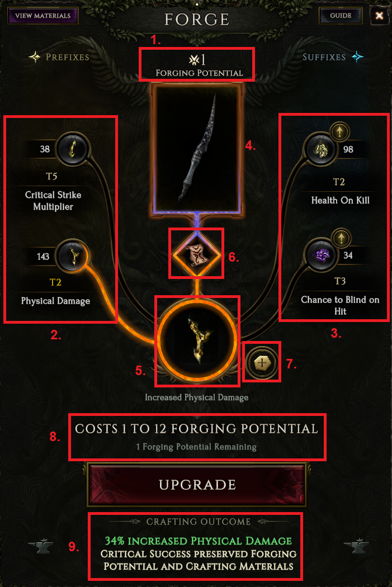Open the View Materials panel
Image resolution: width=392 pixels, height=587 pixels.
(42, 16)
